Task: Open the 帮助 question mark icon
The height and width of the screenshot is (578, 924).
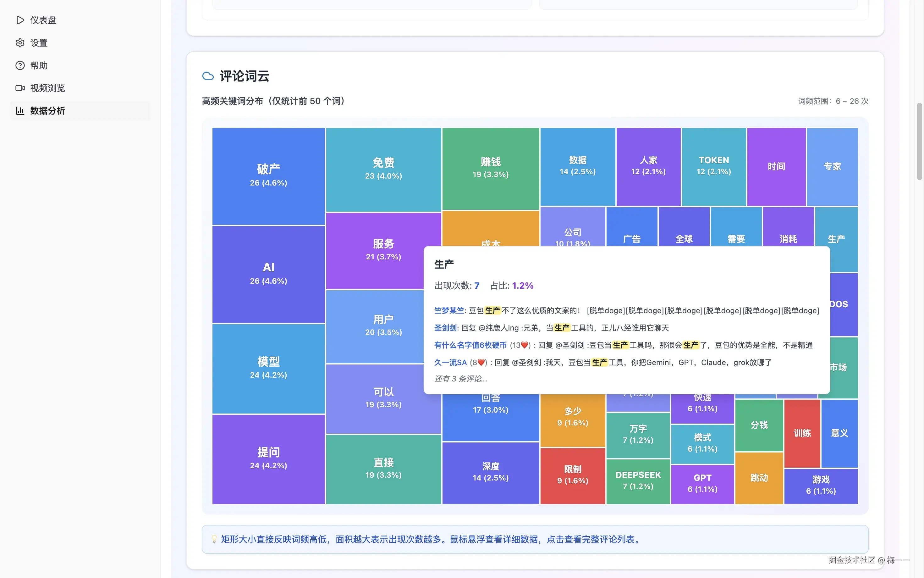Action: [21, 65]
